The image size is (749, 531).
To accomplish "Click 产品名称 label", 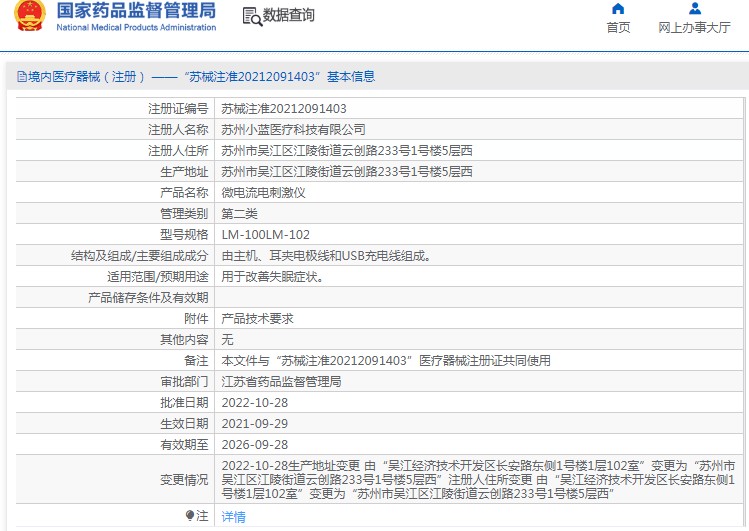I will point(184,193).
